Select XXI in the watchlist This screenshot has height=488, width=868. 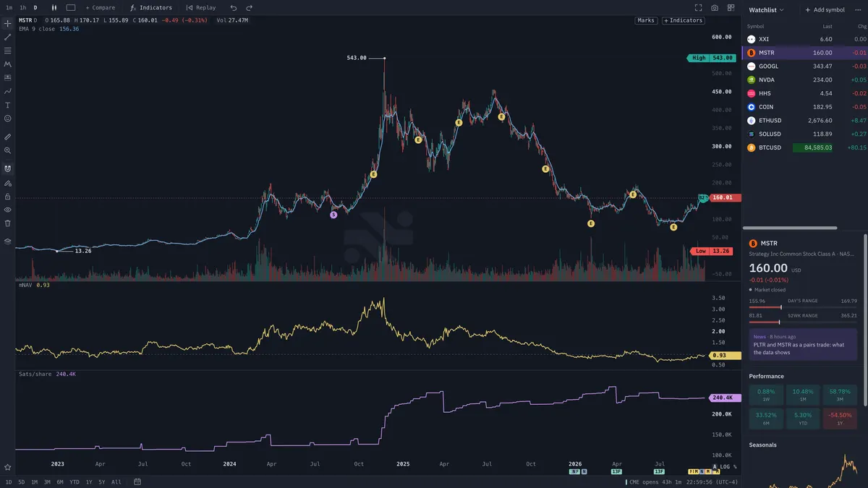[x=805, y=39]
